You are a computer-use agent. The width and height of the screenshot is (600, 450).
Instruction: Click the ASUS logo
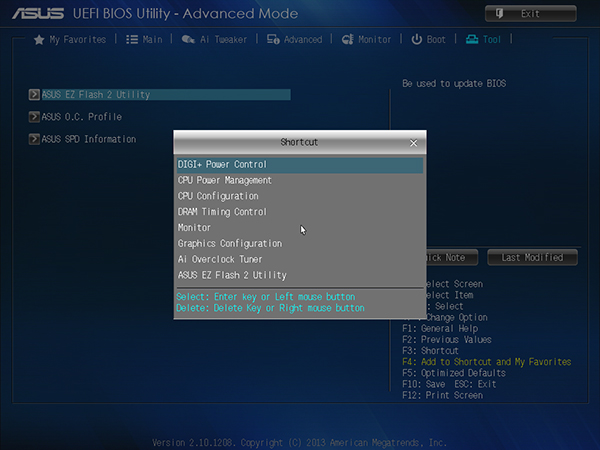(38, 14)
